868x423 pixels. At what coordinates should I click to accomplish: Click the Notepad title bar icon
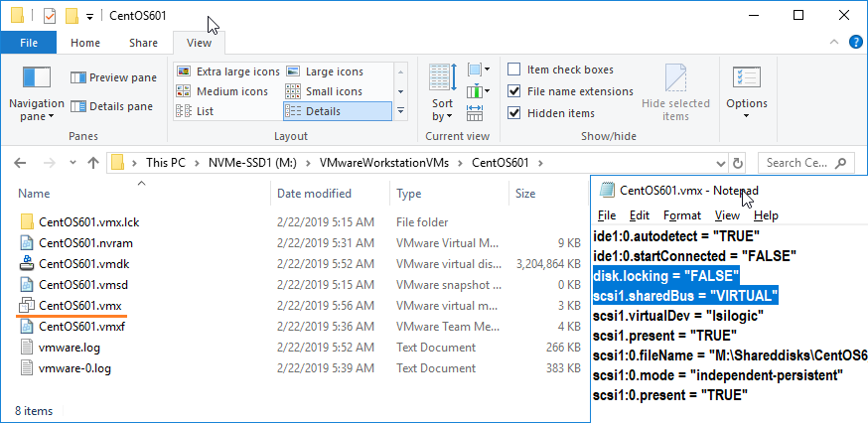607,191
